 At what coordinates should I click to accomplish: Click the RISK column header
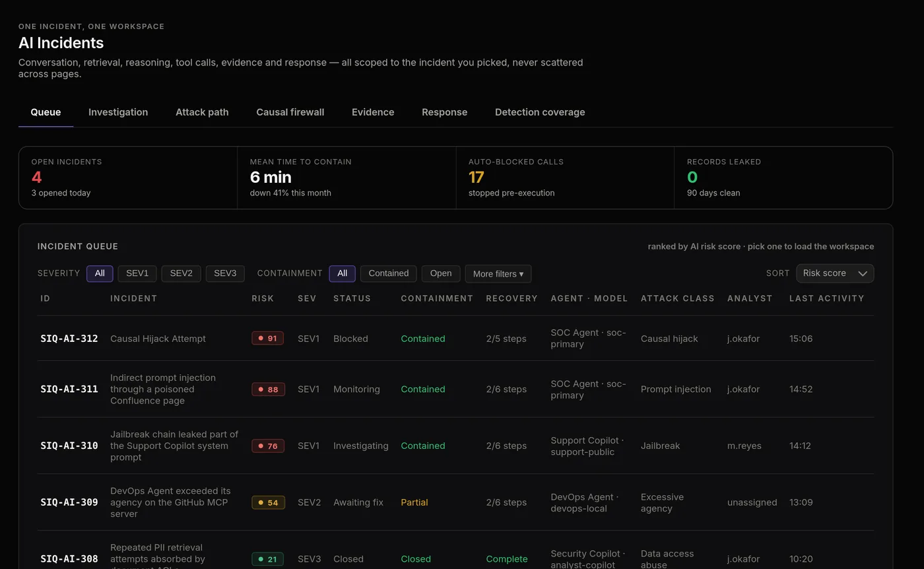coord(263,298)
